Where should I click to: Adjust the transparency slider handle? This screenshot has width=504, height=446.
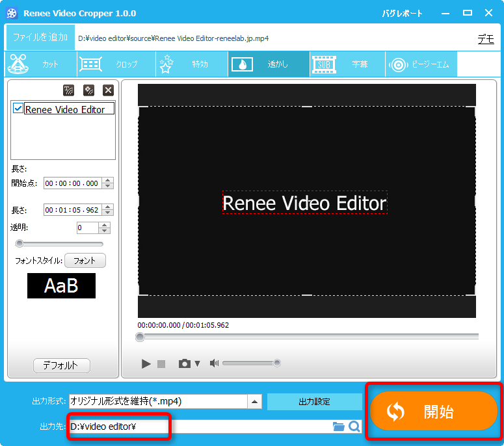click(20, 244)
